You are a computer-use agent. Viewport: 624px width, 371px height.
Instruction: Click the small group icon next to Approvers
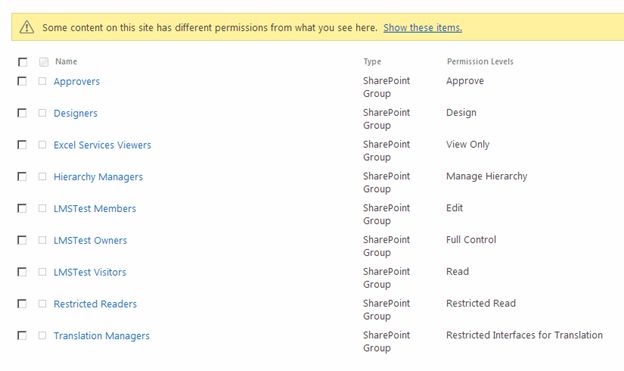point(42,81)
